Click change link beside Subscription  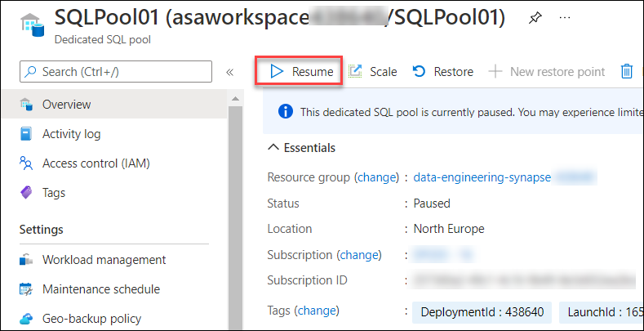(x=359, y=255)
